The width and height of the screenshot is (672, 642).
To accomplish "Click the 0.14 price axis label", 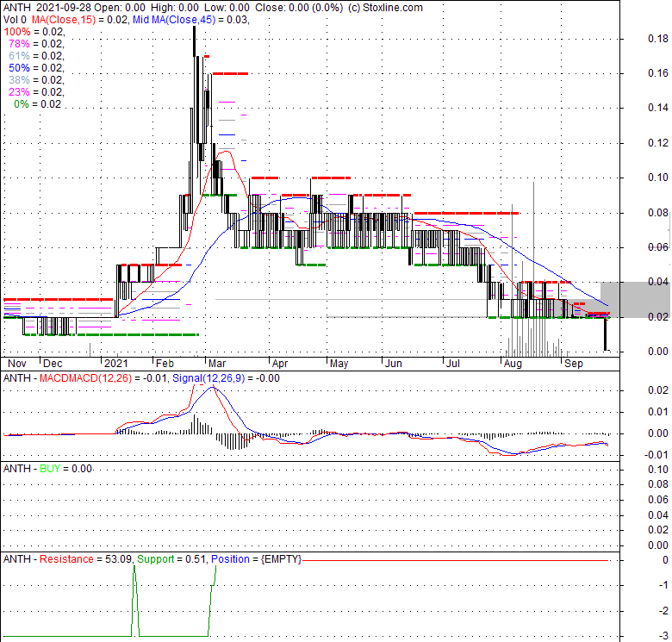I will pos(658,108).
